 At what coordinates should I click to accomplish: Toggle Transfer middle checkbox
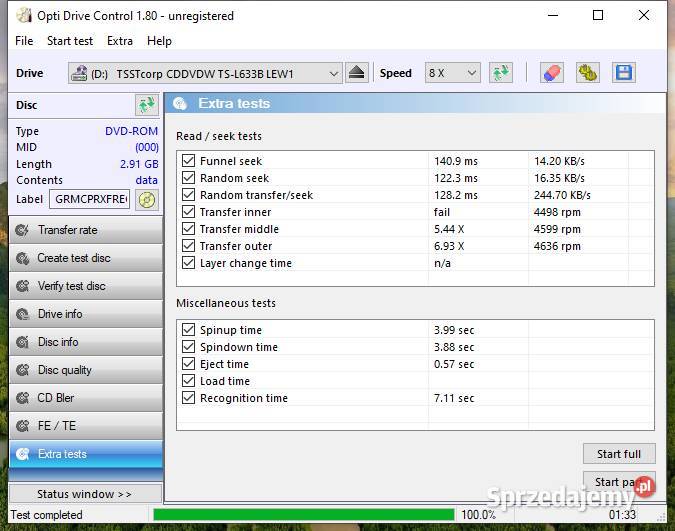pyautogui.click(x=188, y=229)
